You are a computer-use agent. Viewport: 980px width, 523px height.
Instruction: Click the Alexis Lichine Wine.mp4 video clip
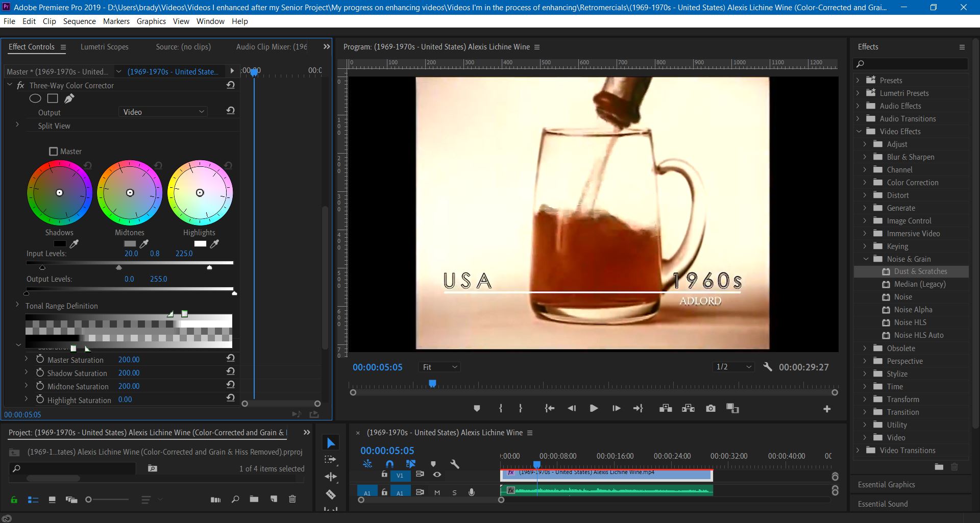click(606, 475)
